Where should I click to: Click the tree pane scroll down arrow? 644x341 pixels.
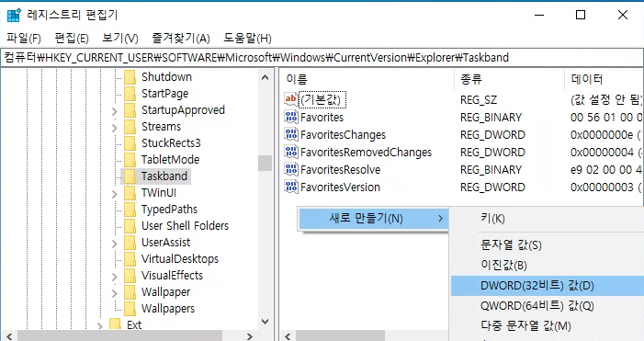coord(265,322)
